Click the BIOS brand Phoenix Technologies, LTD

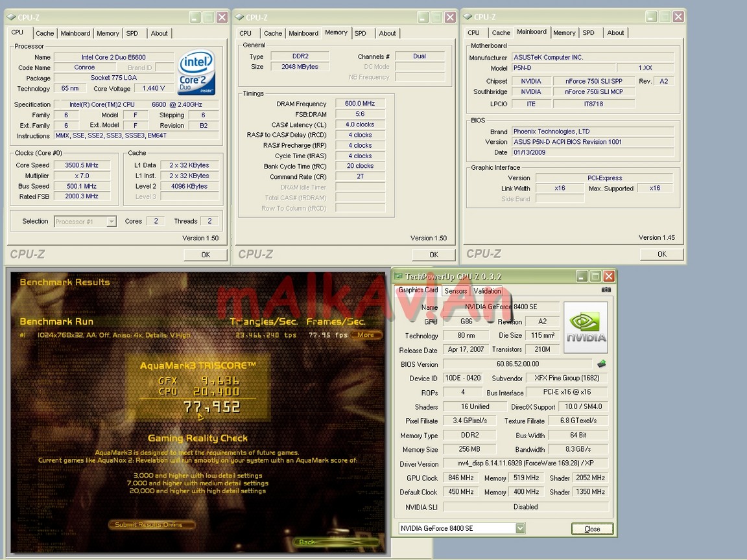pos(593,132)
